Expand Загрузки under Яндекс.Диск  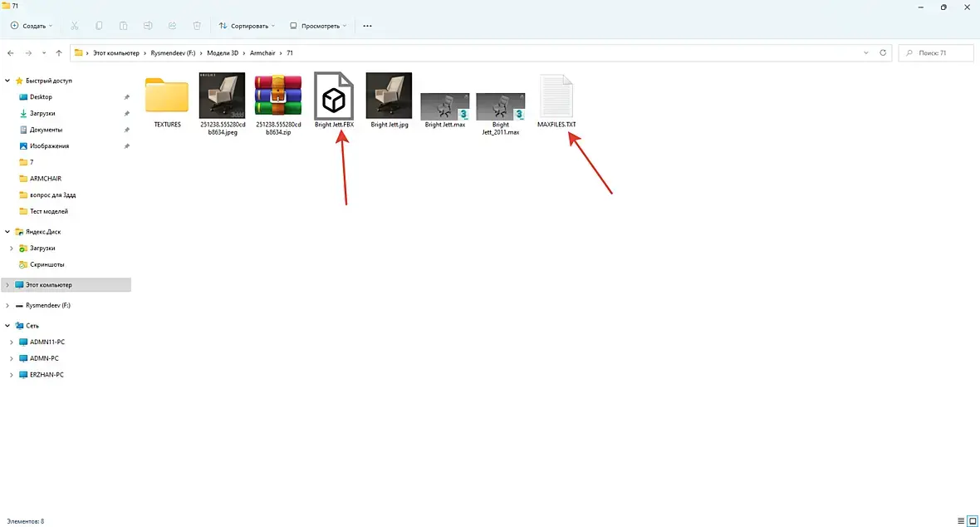tap(12, 249)
